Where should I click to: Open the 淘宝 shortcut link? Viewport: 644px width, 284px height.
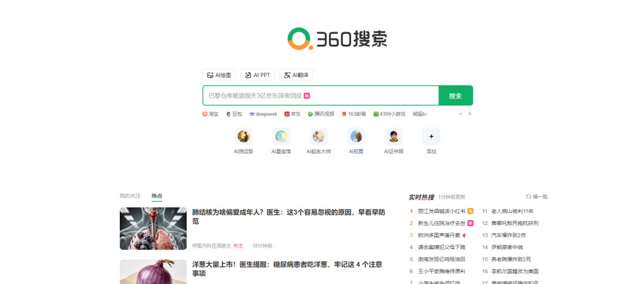point(210,114)
